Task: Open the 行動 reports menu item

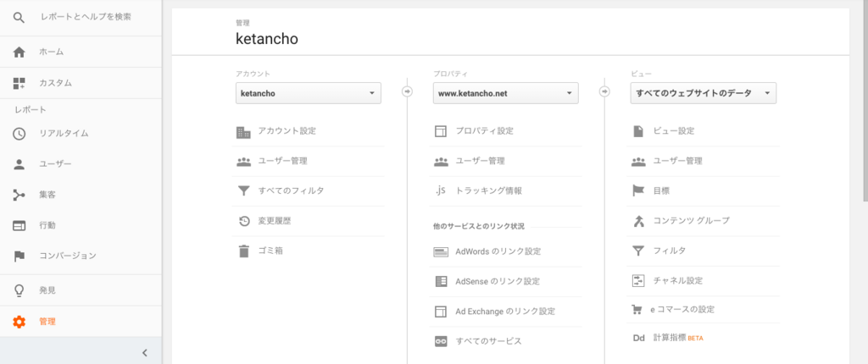Action: [47, 225]
